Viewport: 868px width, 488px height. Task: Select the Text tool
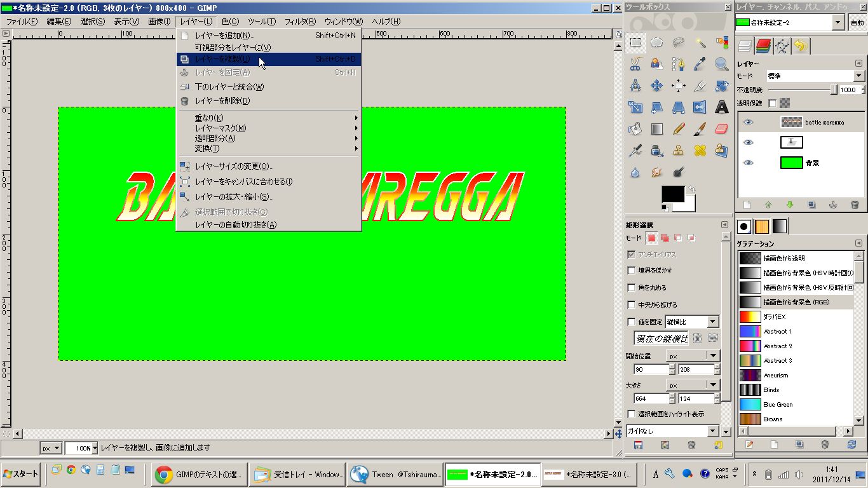[721, 107]
